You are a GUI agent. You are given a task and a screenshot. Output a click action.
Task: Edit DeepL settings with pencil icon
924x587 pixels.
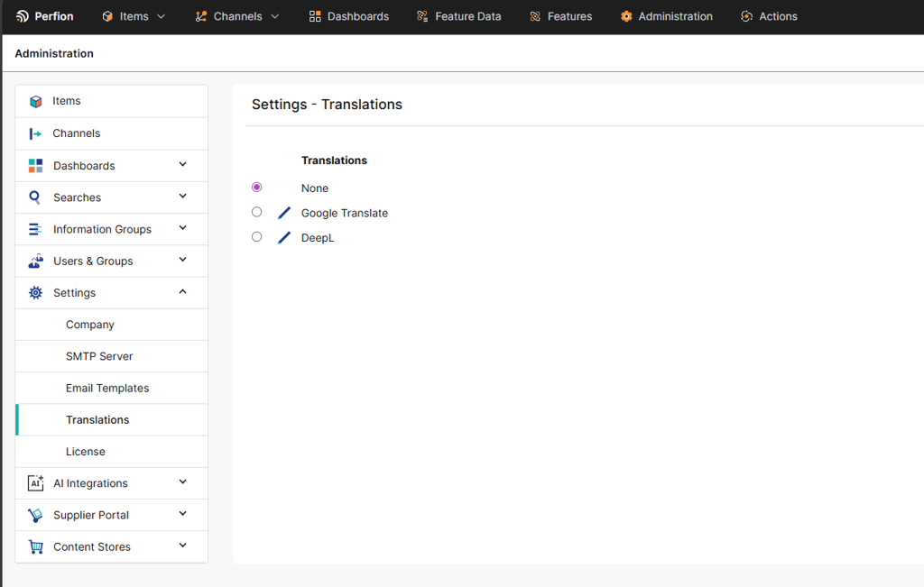(284, 237)
